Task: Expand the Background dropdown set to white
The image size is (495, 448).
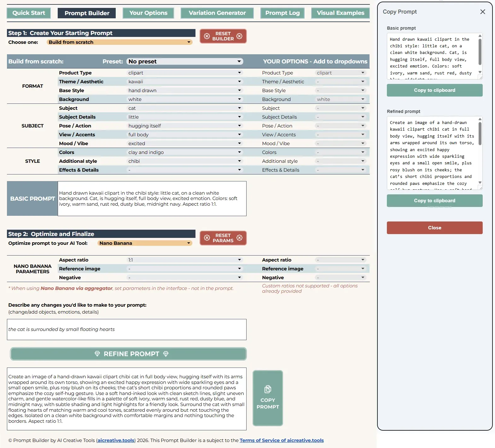Action: (x=185, y=99)
